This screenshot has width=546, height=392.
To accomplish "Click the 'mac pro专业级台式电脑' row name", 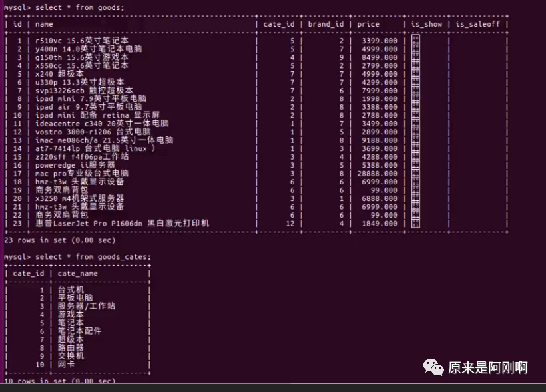I will [x=82, y=174].
